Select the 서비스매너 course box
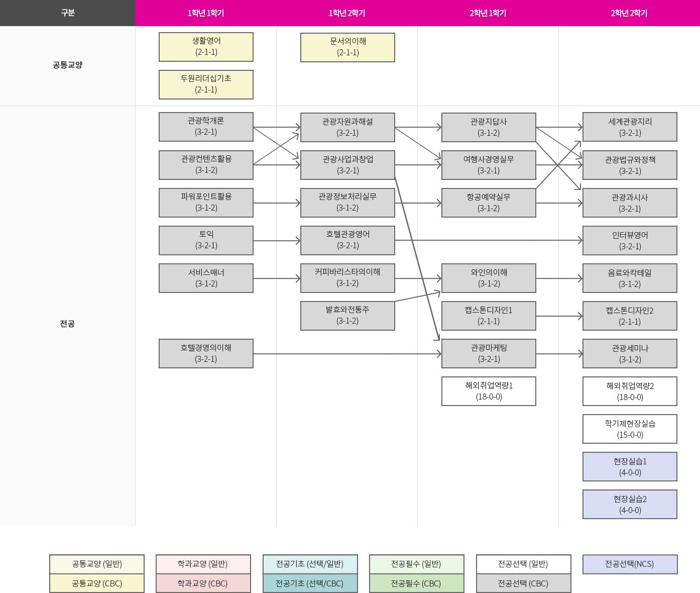Viewport: 700px width, 593px height. coord(206,278)
